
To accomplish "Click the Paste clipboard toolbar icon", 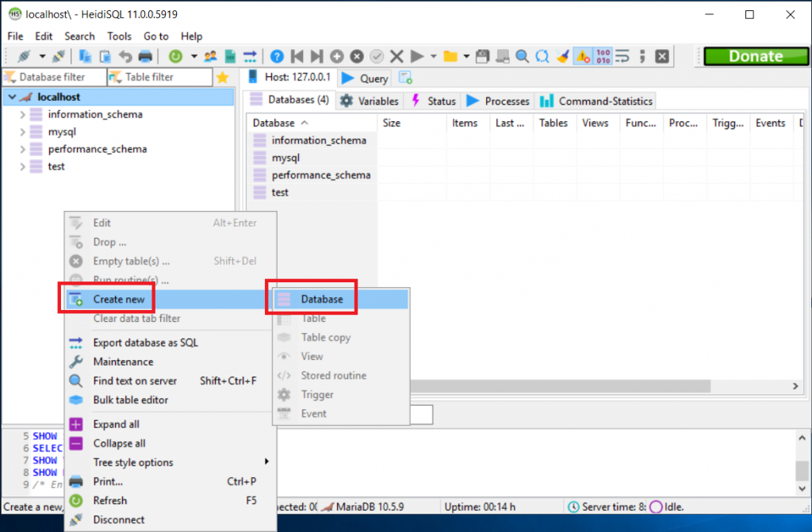I will (105, 56).
